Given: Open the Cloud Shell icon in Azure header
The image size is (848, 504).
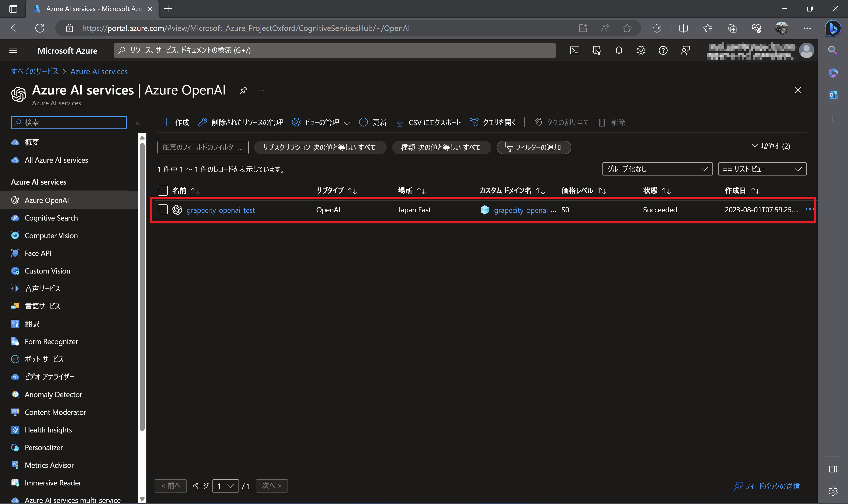Looking at the screenshot, I should (x=575, y=51).
